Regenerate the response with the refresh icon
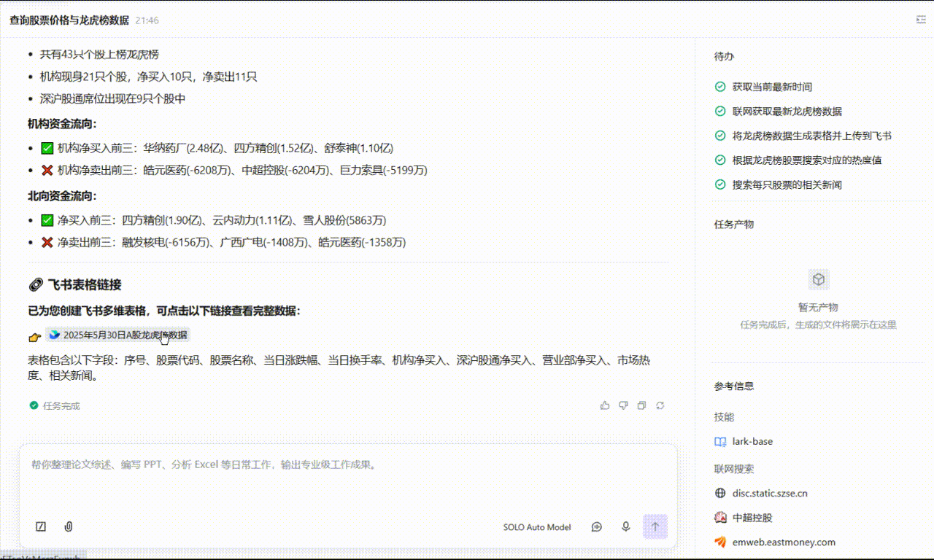 [660, 405]
